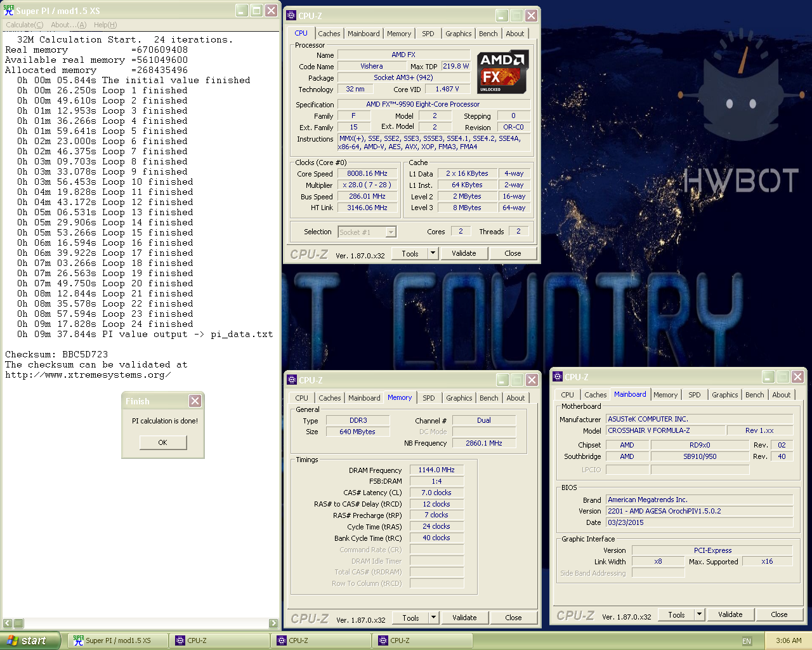Click the Super PI horizontal scrollbar left arrow

[x=8, y=623]
